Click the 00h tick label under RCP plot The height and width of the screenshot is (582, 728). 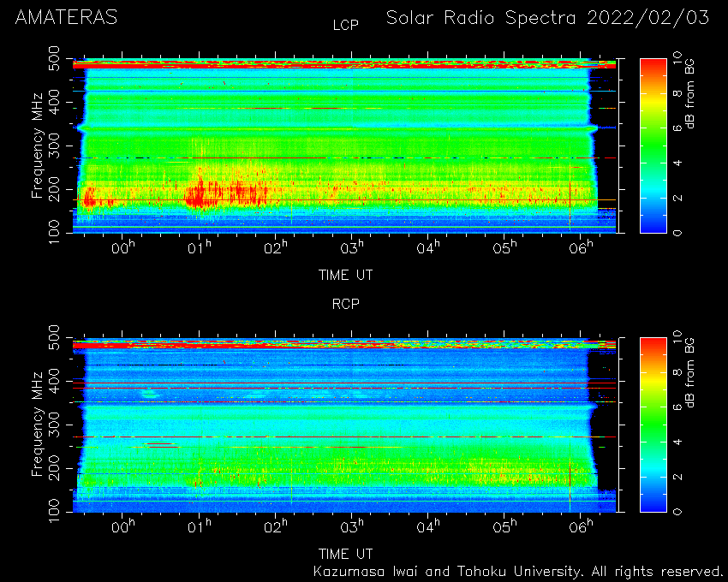click(x=123, y=526)
